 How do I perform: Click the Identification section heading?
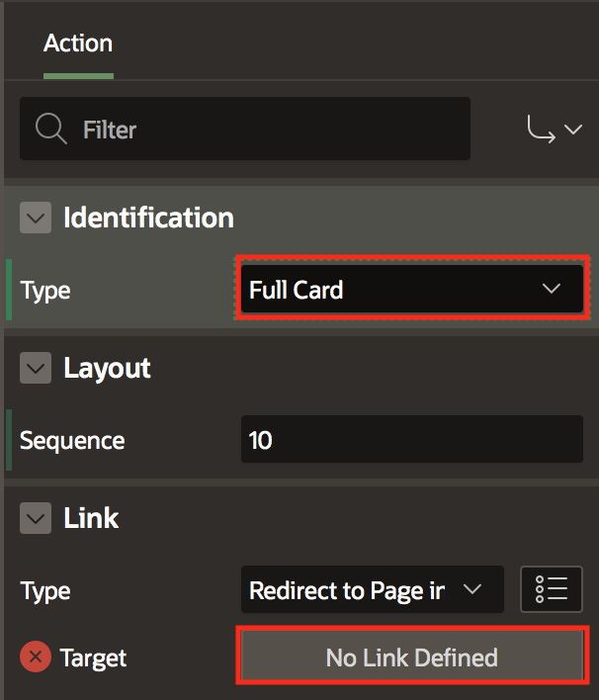(x=148, y=219)
